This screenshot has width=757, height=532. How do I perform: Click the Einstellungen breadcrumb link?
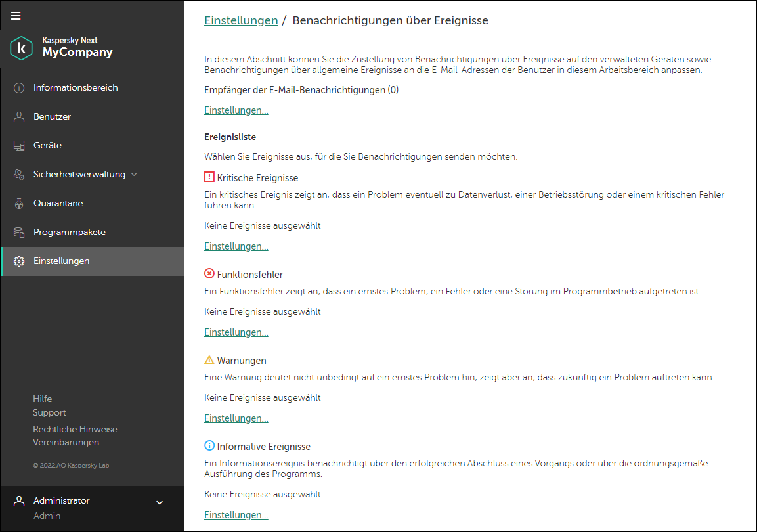(241, 20)
